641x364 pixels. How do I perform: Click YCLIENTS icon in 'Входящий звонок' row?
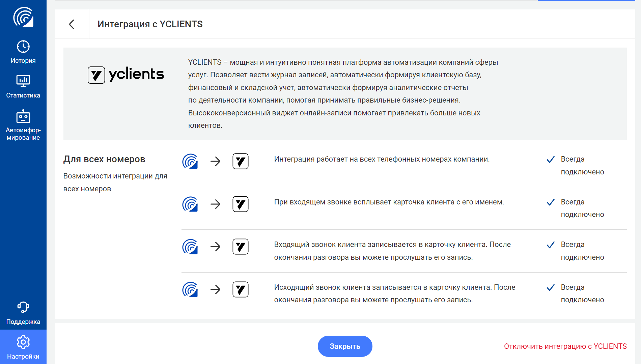click(241, 247)
